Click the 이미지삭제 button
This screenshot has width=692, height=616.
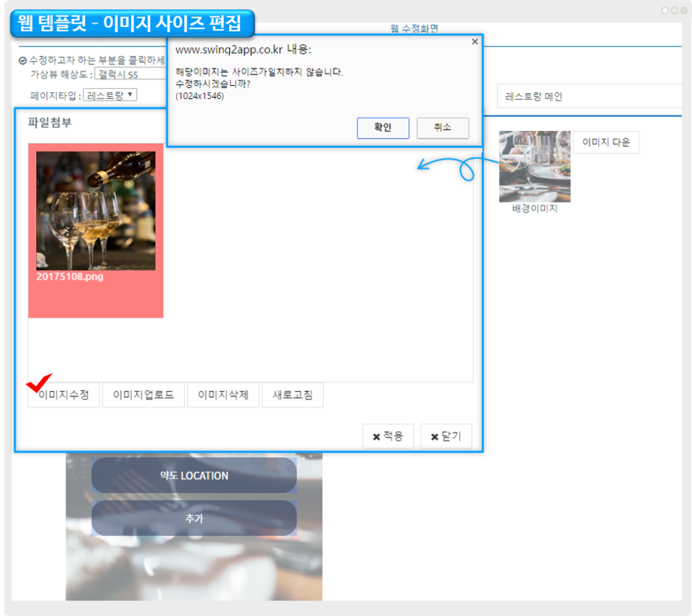click(223, 396)
